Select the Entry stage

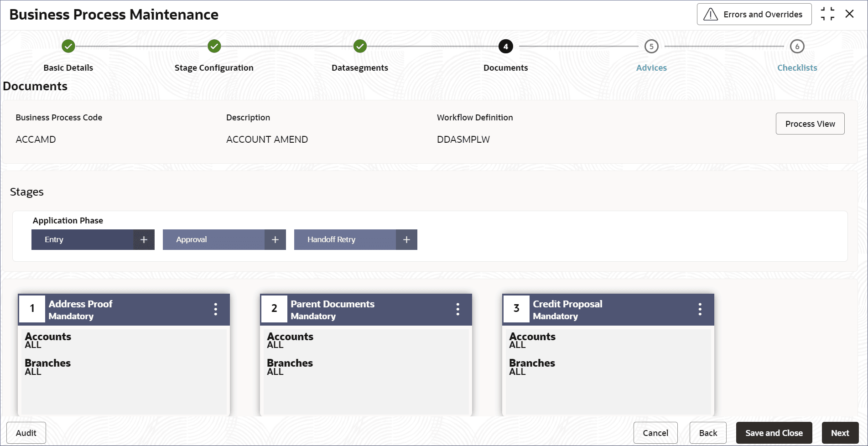coord(82,240)
